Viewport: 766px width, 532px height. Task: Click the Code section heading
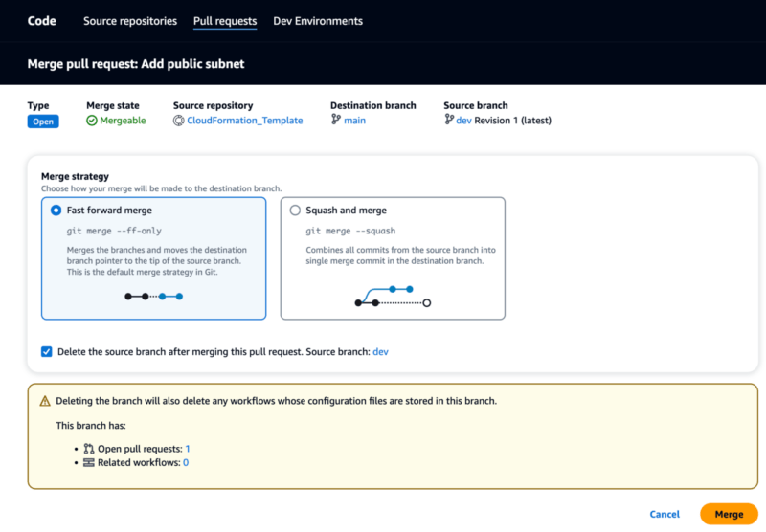pos(41,21)
